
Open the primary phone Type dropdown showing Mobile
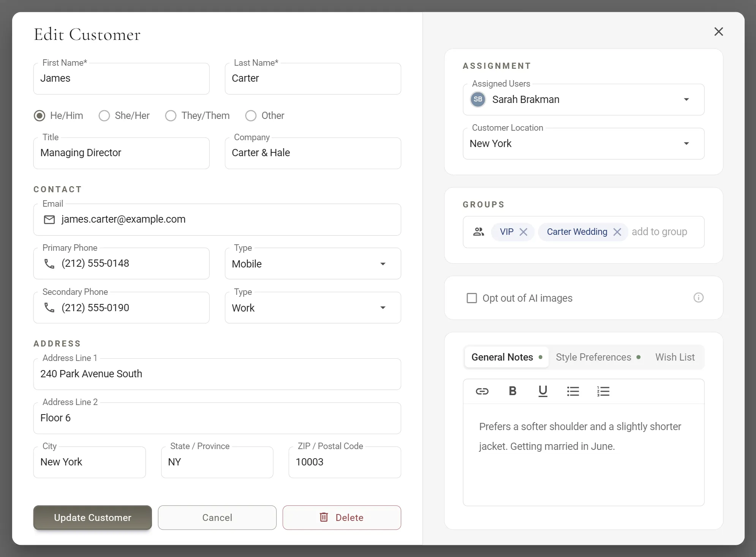(x=313, y=264)
